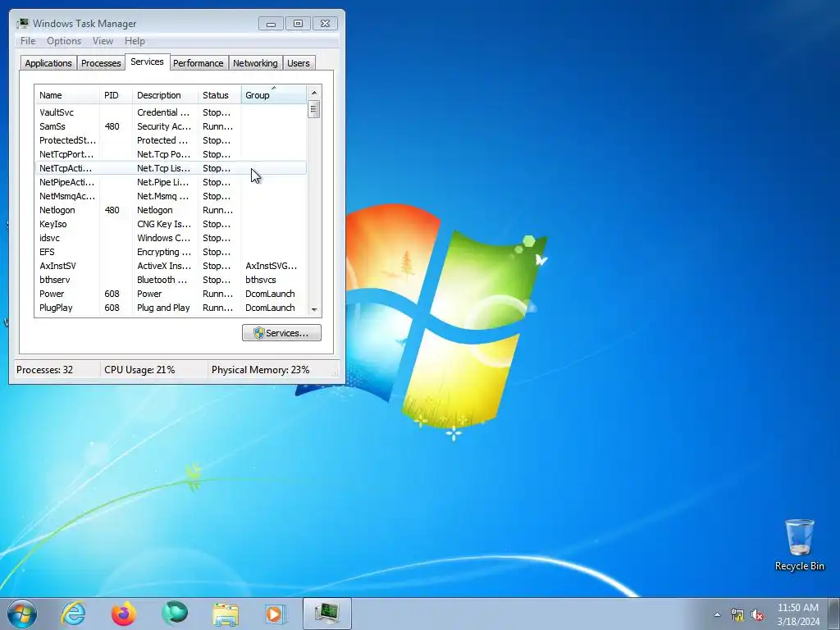
Task: Select the bthserv service row
Action: [x=171, y=280]
